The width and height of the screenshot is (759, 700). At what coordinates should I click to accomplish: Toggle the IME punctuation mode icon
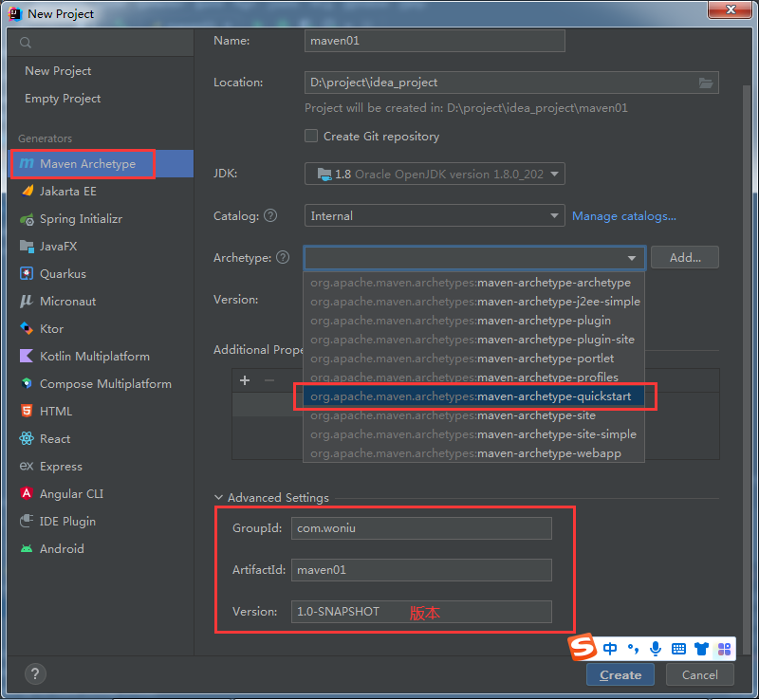pyautogui.click(x=633, y=649)
